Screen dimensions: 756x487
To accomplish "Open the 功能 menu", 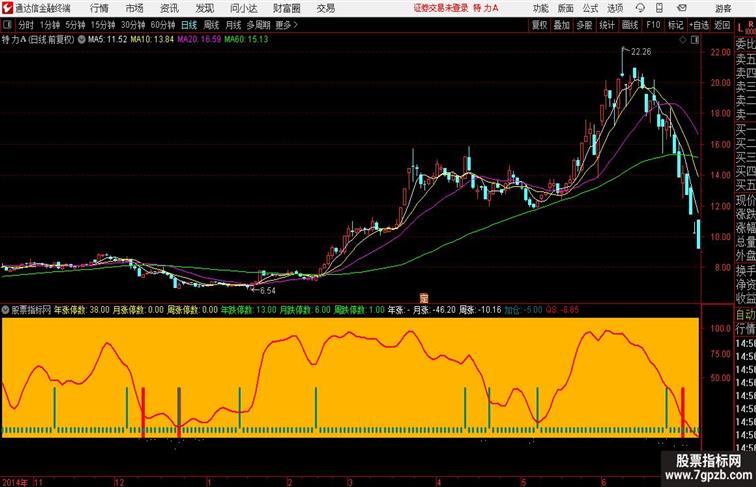I will (540, 8).
